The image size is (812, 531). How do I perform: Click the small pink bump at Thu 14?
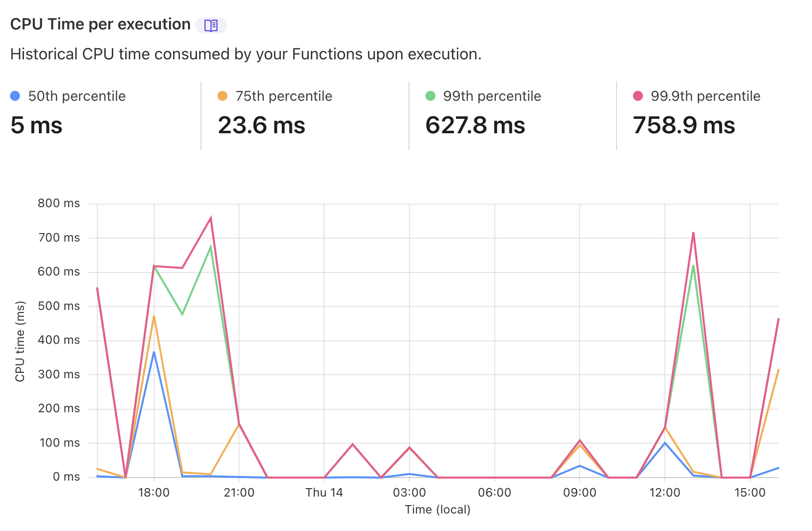tap(353, 443)
